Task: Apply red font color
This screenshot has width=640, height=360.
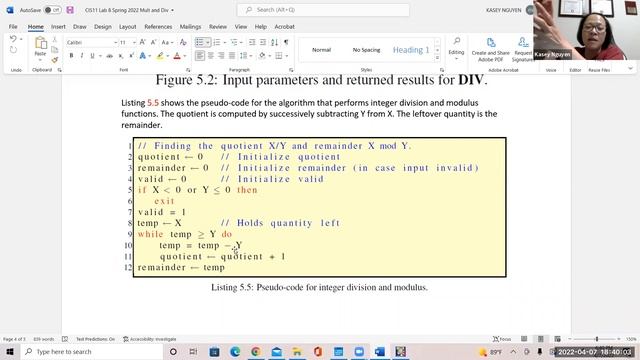Action: (177, 56)
